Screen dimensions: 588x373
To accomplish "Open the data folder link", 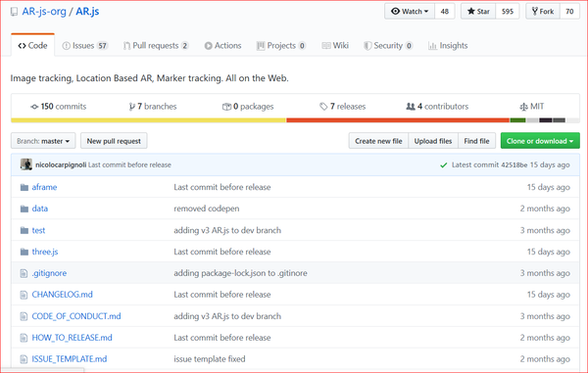I will pos(40,209).
